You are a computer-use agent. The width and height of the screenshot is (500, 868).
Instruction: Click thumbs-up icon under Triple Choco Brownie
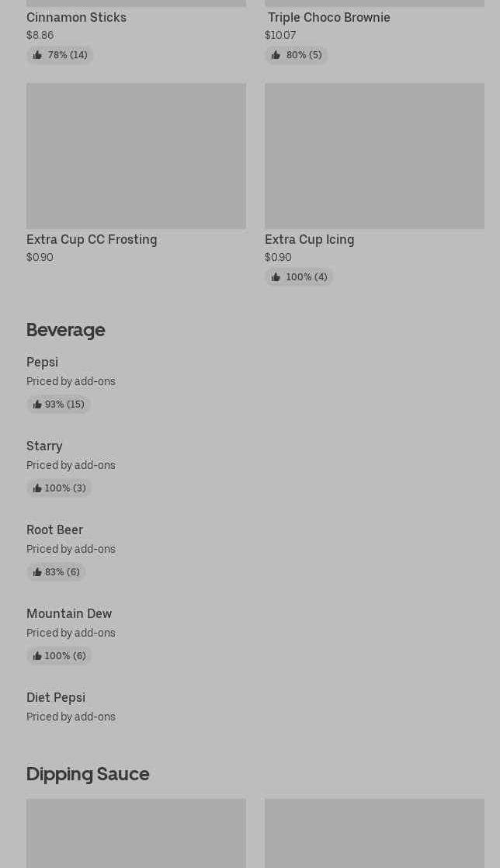pyautogui.click(x=276, y=55)
